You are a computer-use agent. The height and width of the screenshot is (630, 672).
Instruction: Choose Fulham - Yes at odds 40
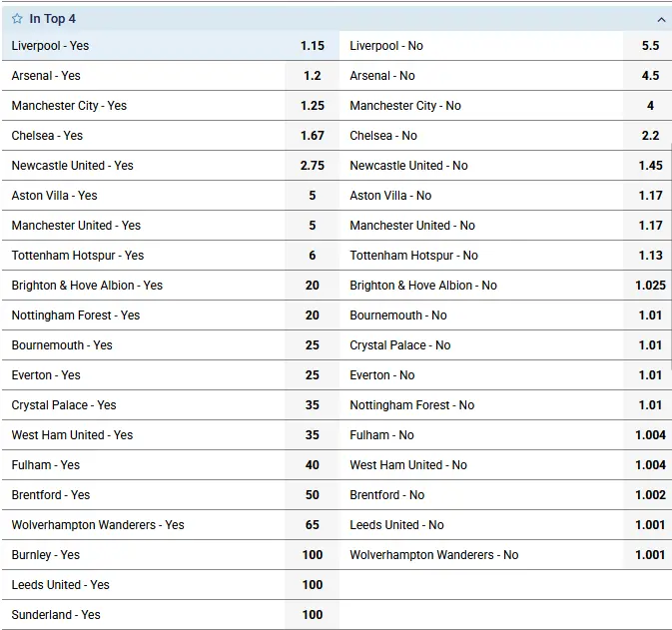coord(169,465)
